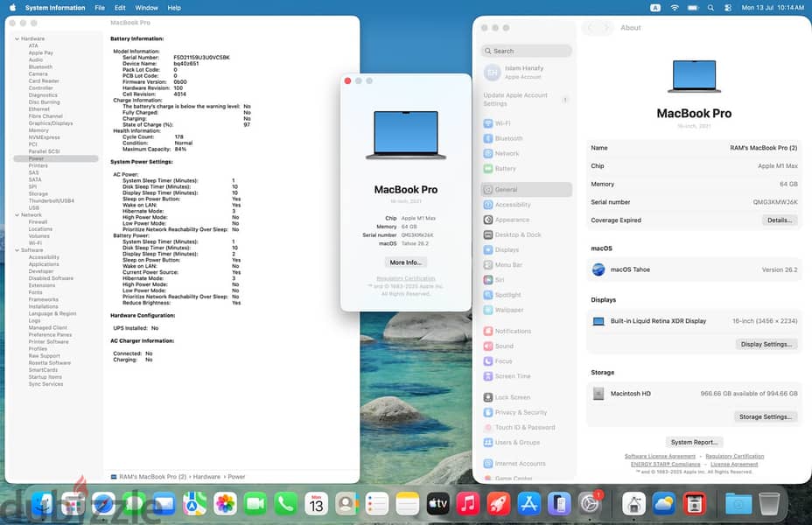Open Music app in the Dock
Image resolution: width=812 pixels, height=525 pixels.
(467, 503)
